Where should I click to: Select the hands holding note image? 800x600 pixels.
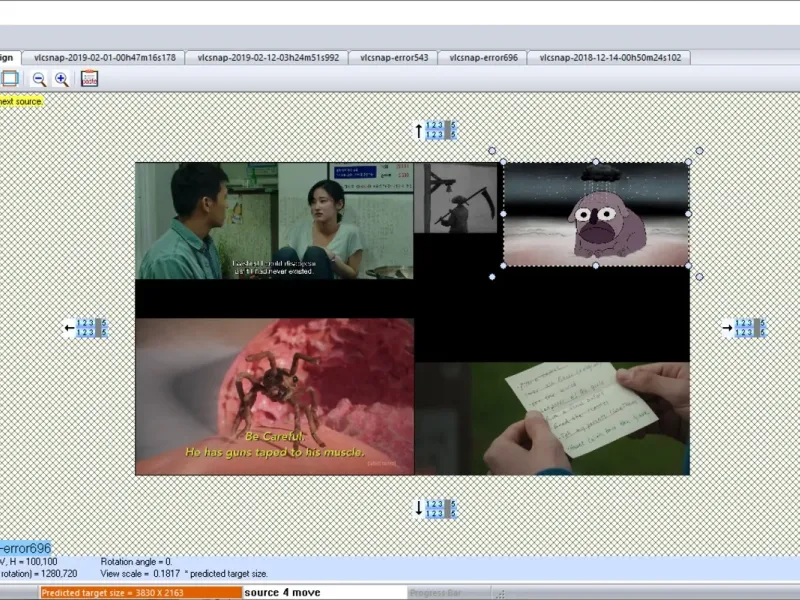(553, 418)
